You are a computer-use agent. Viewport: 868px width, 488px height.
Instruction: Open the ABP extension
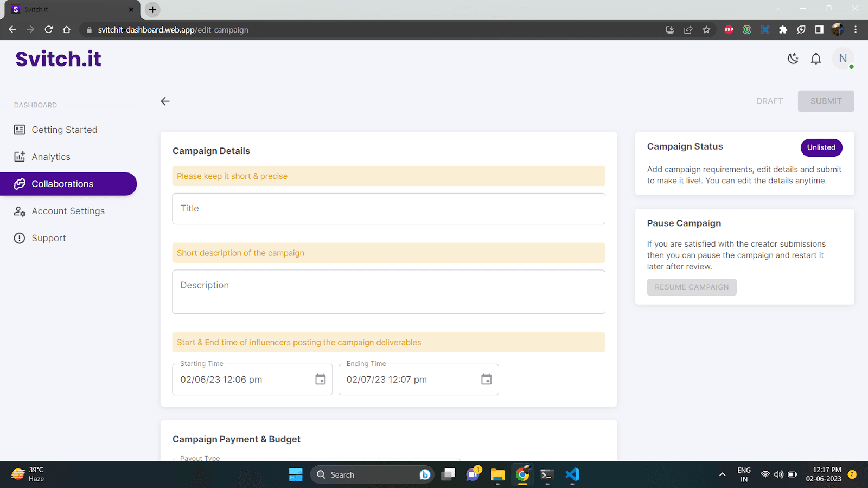pyautogui.click(x=729, y=30)
